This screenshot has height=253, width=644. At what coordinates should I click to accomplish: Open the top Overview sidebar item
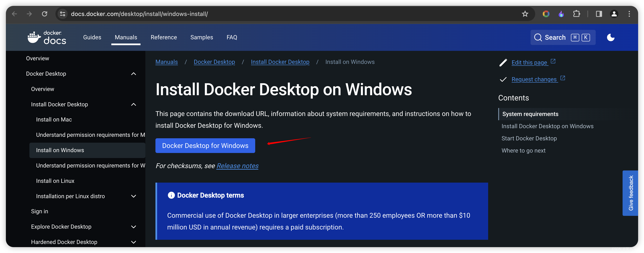[x=38, y=58]
